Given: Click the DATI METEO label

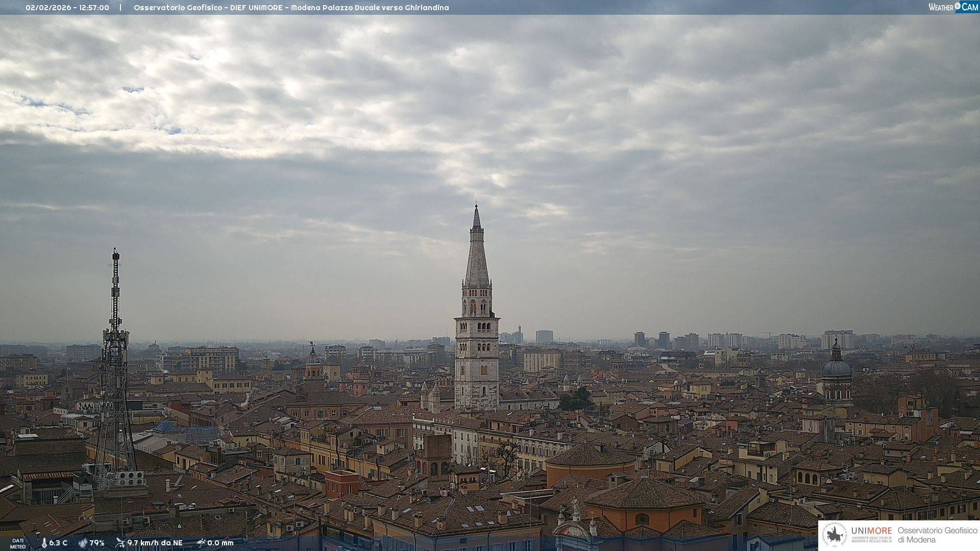Looking at the screenshot, I should click(18, 543).
